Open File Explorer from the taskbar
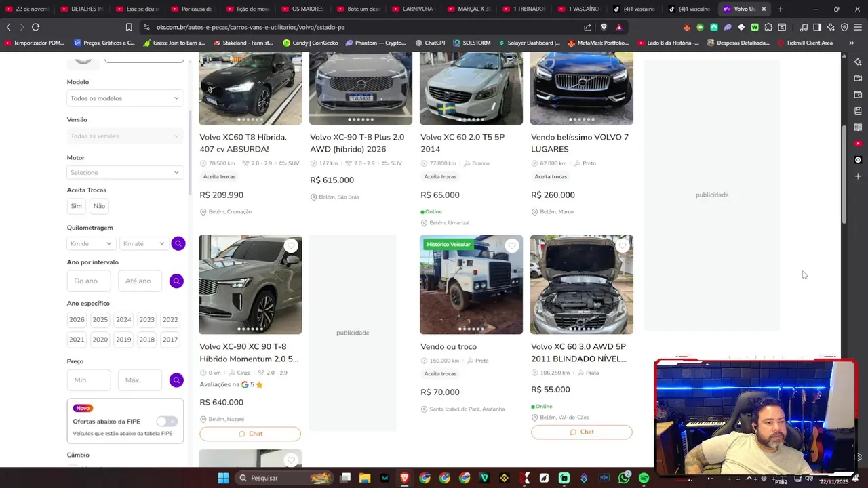Viewport: 868px width, 488px height. (x=365, y=478)
